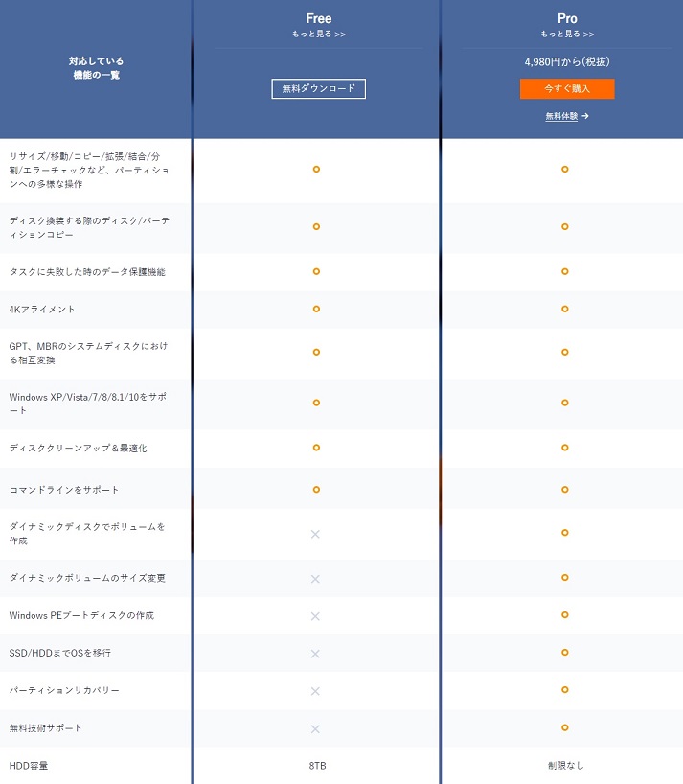Image resolution: width=683 pixels, height=784 pixels.
Task: Click the arrow icon beside 無料体験
Action: click(x=585, y=116)
